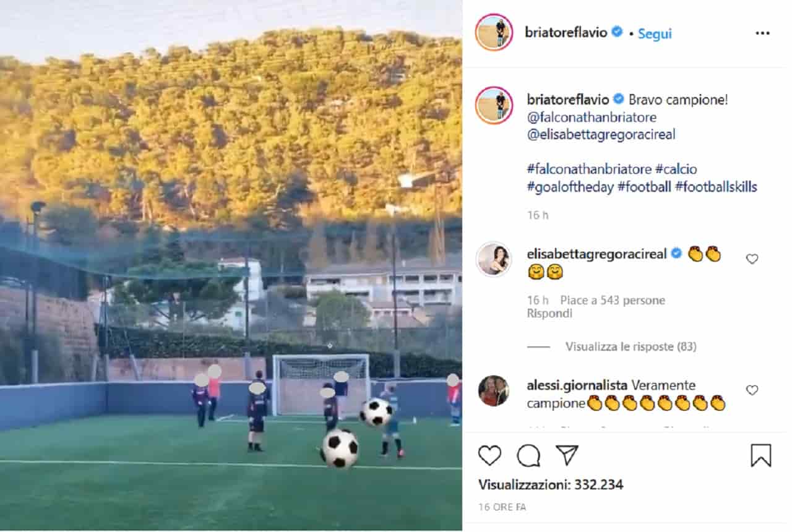
Task: Click the briatoreflavio header profile picture
Action: point(494,32)
